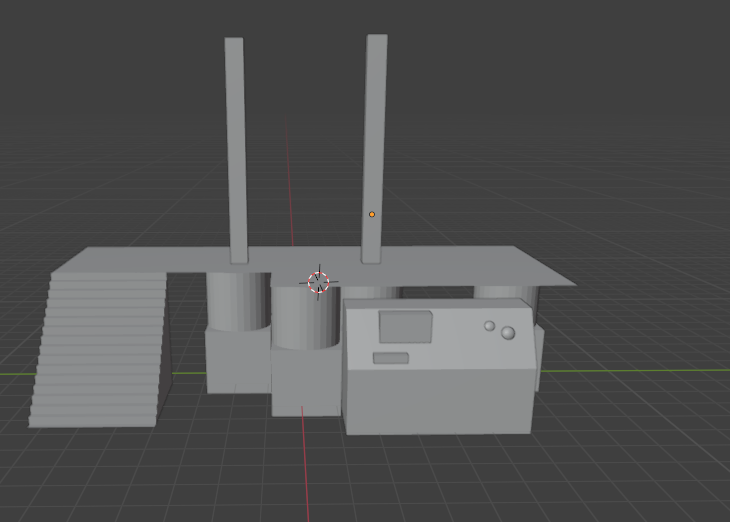Select the smaller sphere knob on console
Image resolution: width=730 pixels, height=522 pixels.
(x=489, y=325)
